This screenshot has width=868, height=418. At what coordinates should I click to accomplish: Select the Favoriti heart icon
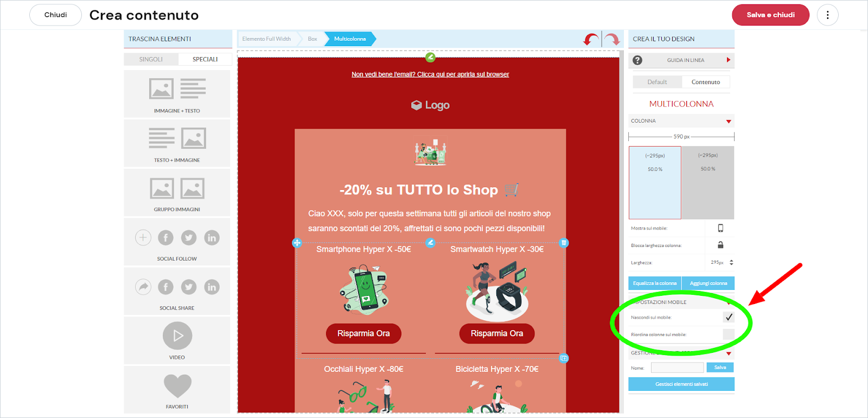pos(177,386)
